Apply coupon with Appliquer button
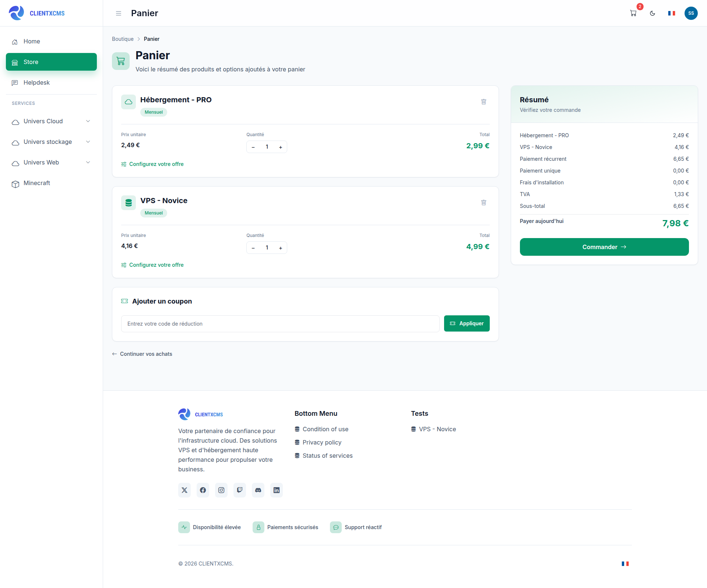The image size is (707, 588). (467, 323)
